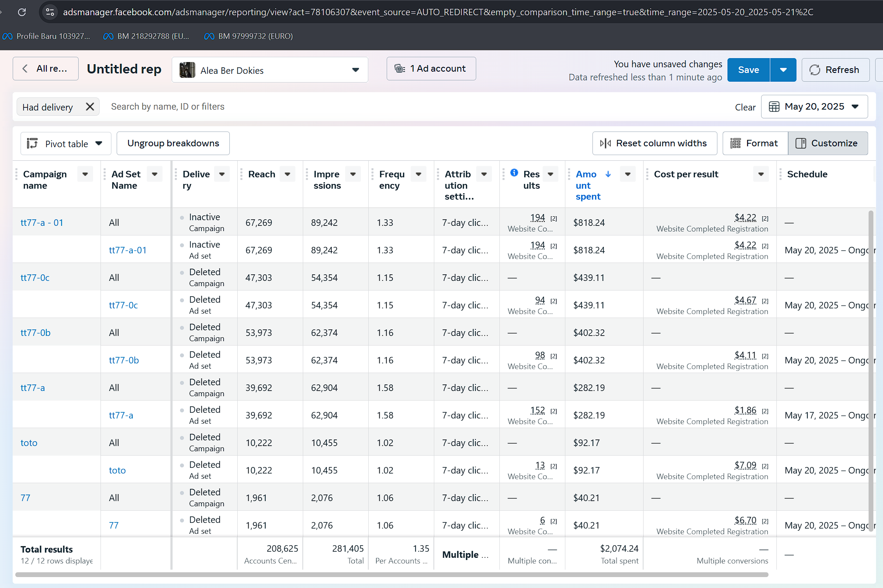This screenshot has height=588, width=883.
Task: Click the site info icon in address bar
Action: 50,12
